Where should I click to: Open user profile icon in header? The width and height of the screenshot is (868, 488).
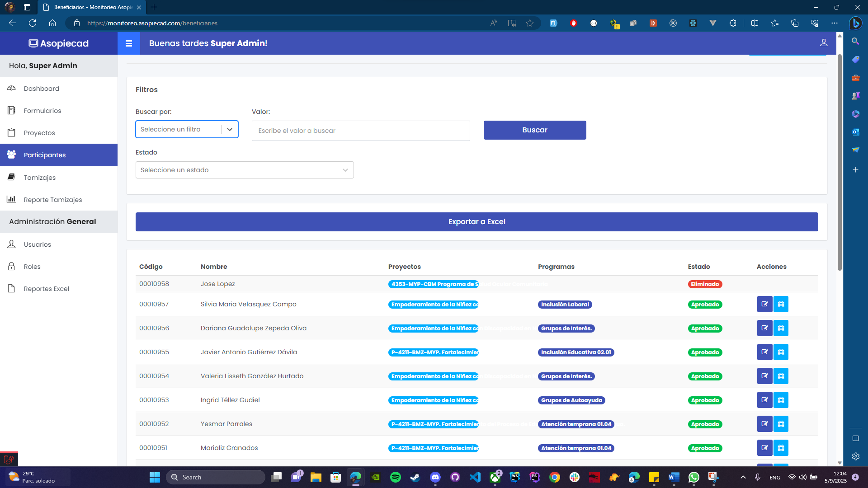click(824, 42)
